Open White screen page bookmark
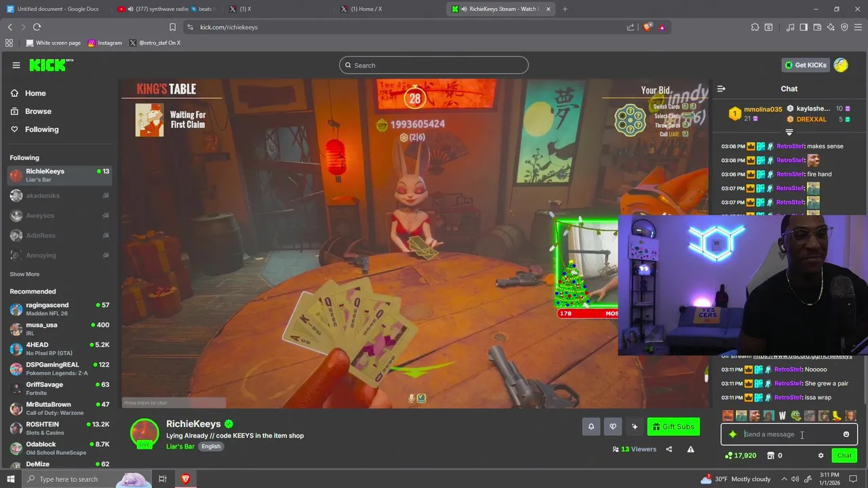The width and height of the screenshot is (868, 488). [x=53, y=43]
